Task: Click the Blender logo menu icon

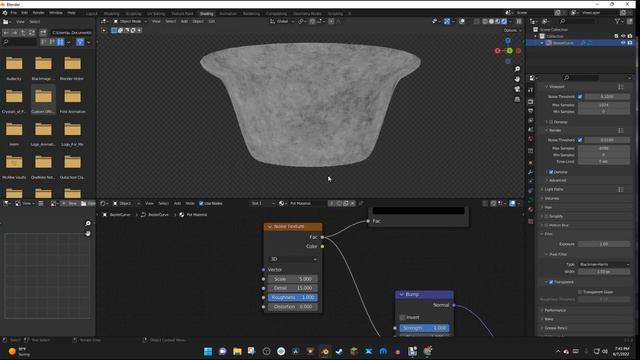Action: [x=5, y=13]
